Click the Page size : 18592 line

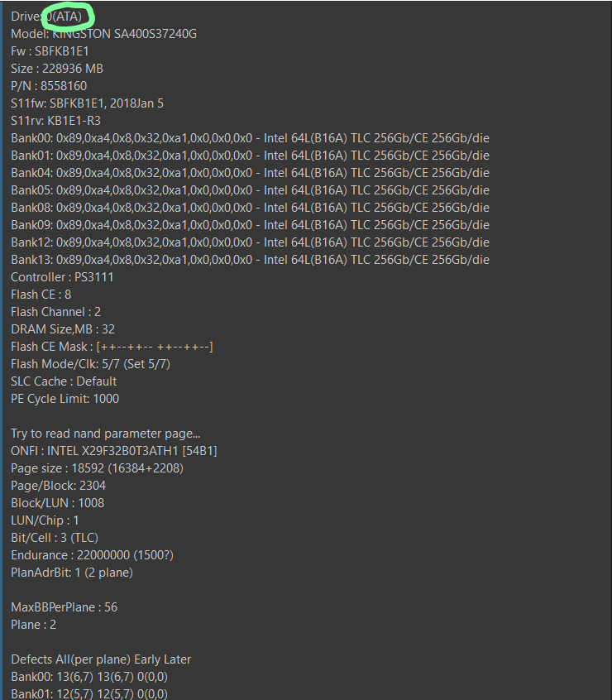[97, 468]
